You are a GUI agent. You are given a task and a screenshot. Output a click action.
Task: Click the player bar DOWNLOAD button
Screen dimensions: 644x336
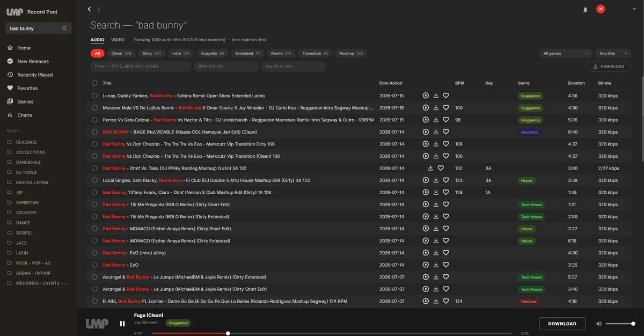point(562,324)
